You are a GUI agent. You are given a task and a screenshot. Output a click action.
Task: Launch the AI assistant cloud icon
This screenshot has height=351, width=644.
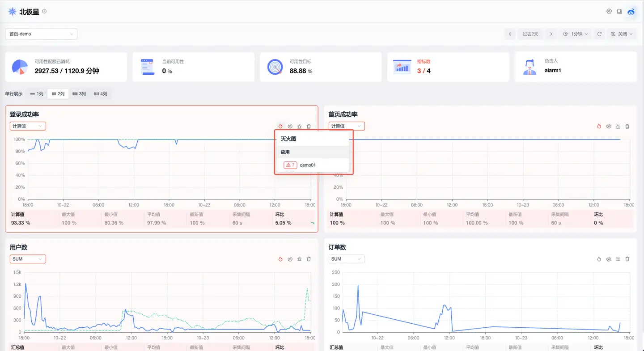tap(631, 12)
